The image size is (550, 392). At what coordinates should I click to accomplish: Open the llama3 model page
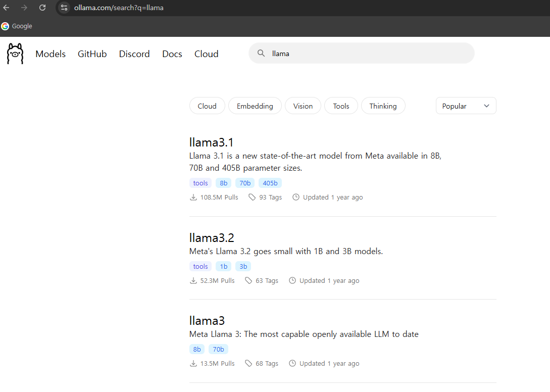pos(207,320)
